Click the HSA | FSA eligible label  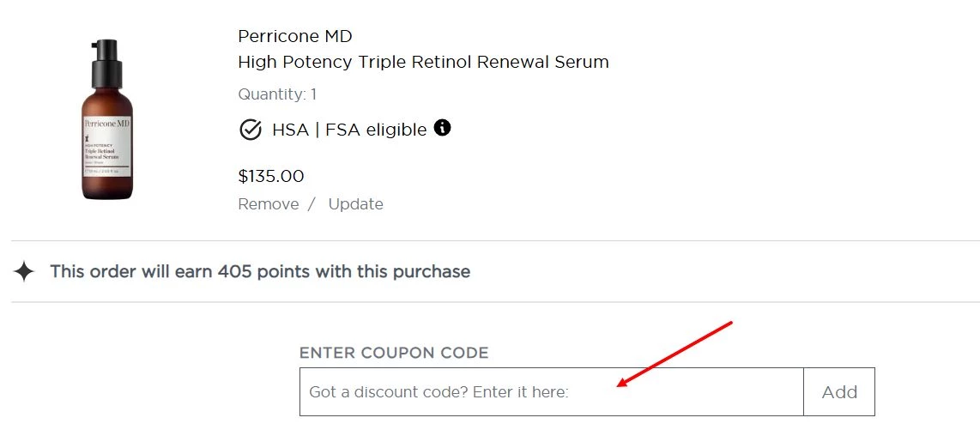coord(348,130)
